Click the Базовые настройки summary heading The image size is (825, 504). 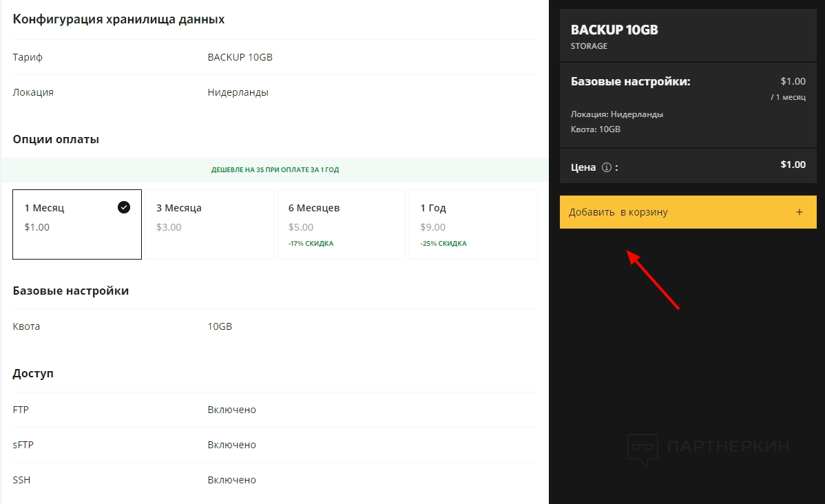[630, 82]
